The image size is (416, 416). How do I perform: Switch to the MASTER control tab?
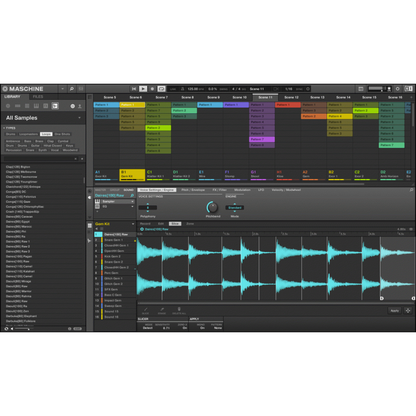click(x=100, y=190)
